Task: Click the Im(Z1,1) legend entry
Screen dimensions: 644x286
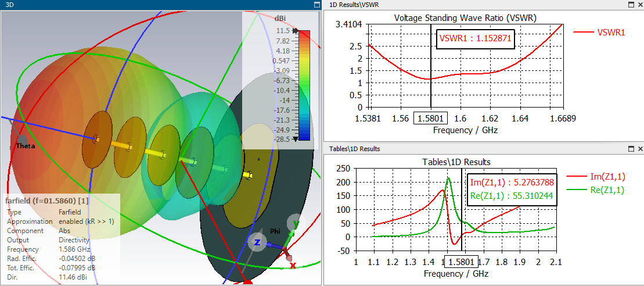Action: pyautogui.click(x=596, y=177)
